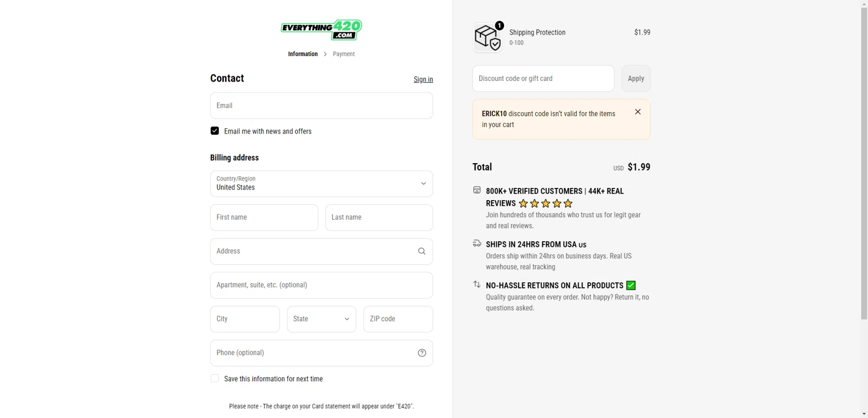Focus the Email input field

322,106
